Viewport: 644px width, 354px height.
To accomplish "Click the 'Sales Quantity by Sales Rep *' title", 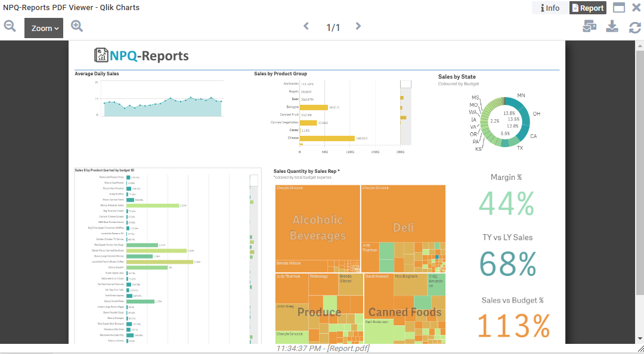I will (x=306, y=171).
